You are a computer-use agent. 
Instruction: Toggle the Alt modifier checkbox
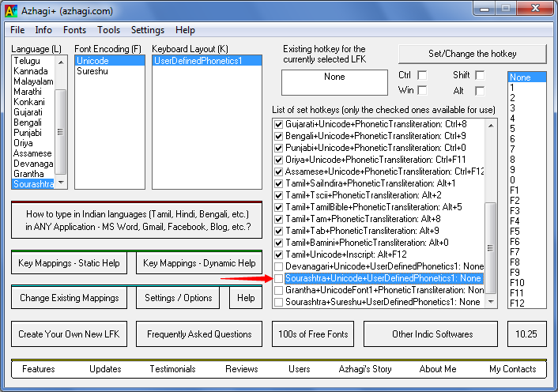480,91
